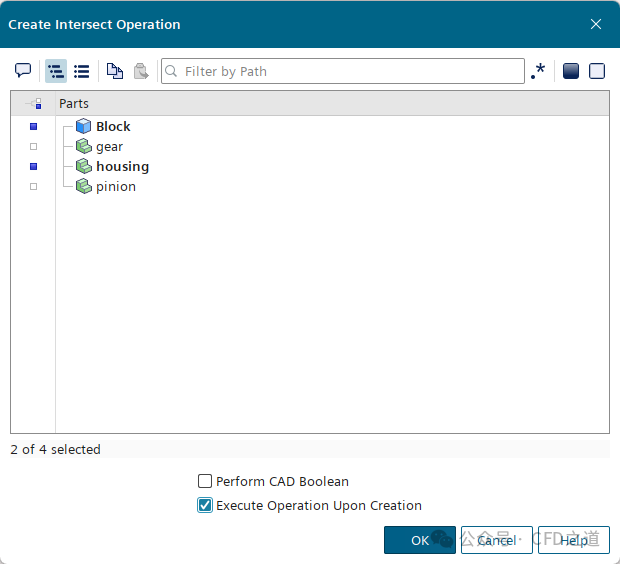Click the selection column header icon
620x564 pixels.
coord(33,103)
